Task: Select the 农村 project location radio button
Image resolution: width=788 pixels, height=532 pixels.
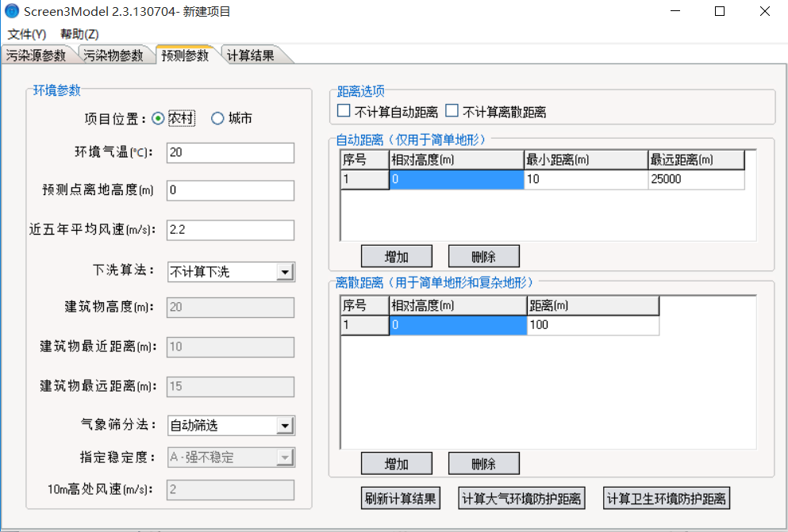Action: 158,118
